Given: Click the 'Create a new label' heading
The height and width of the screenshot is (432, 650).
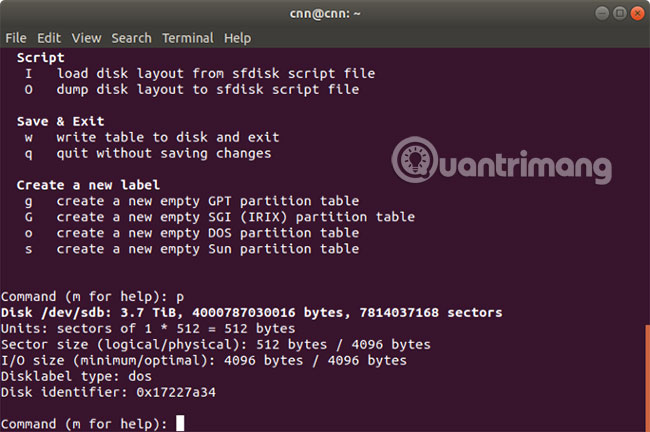Looking at the screenshot, I should (x=88, y=185).
